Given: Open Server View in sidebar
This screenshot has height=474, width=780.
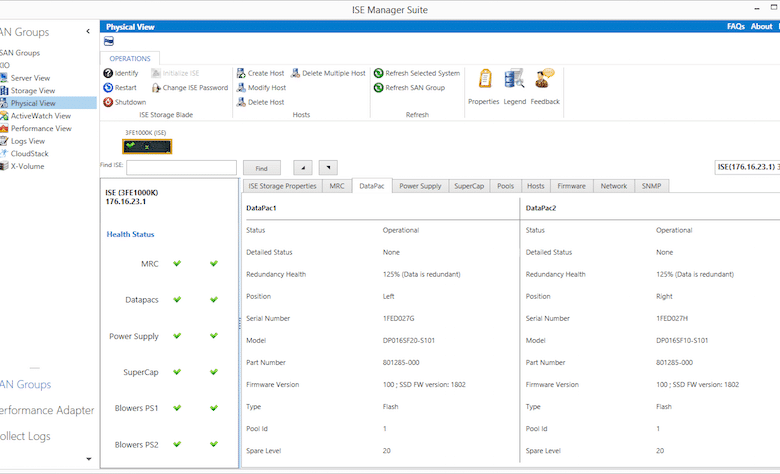Looking at the screenshot, I should (x=30, y=78).
